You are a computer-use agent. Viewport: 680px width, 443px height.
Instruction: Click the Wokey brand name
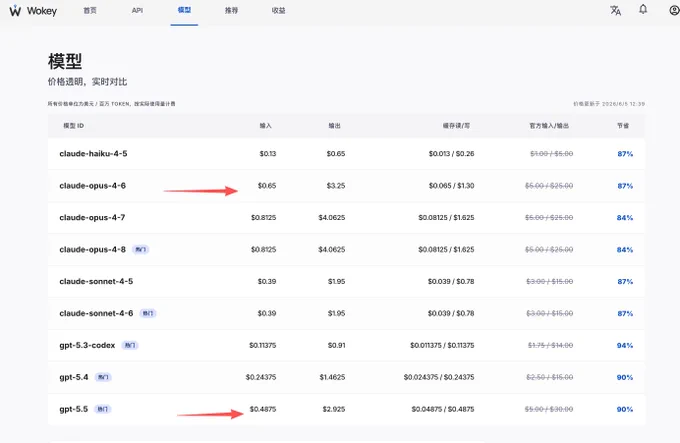tap(42, 11)
